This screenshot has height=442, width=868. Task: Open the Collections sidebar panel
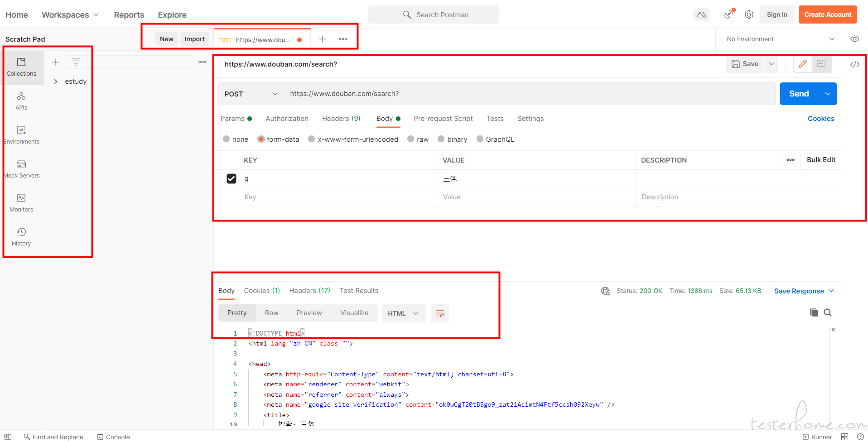(x=21, y=67)
